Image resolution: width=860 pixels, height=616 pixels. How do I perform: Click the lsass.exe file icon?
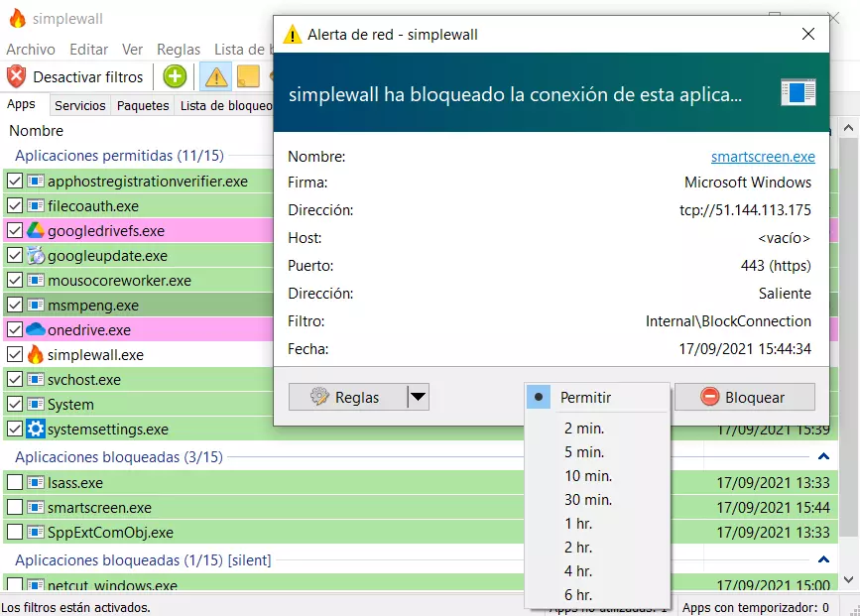coord(36,483)
